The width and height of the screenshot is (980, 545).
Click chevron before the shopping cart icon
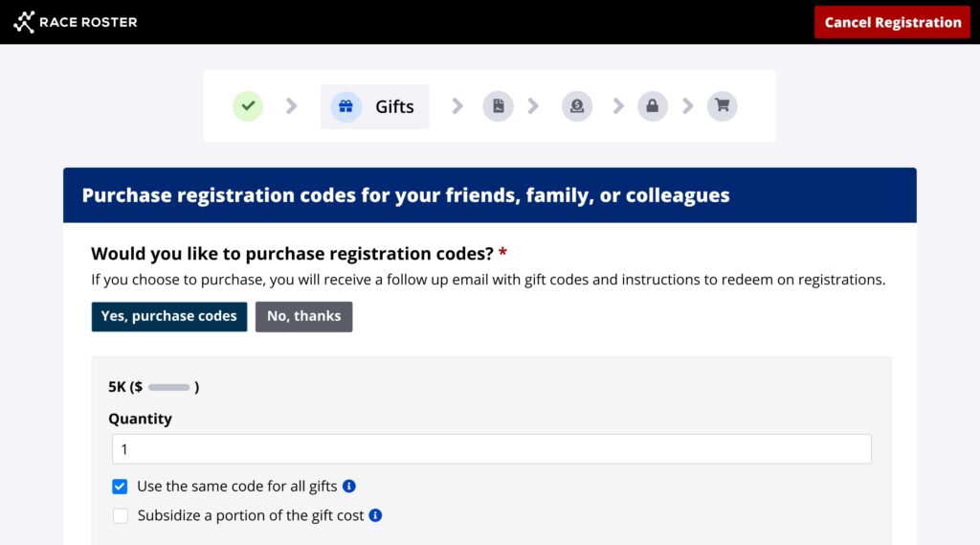point(688,106)
